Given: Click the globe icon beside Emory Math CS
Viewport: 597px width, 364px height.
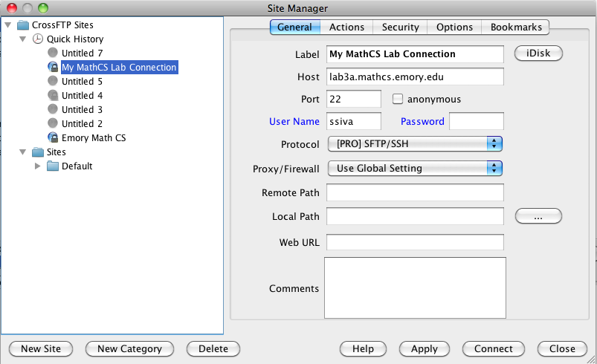Looking at the screenshot, I should (x=53, y=137).
